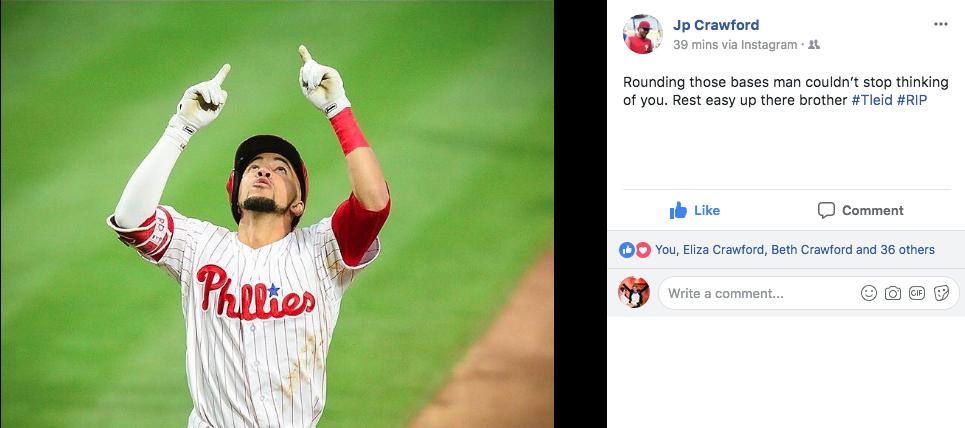Insert an emoji with the smiley icon
This screenshot has height=428, width=965.
tap(868, 293)
